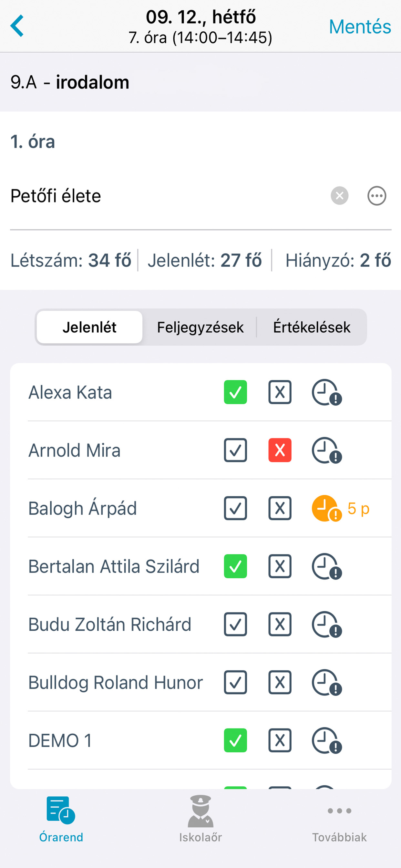
Task: Select the Jelenlét tab
Action: pos(89,327)
